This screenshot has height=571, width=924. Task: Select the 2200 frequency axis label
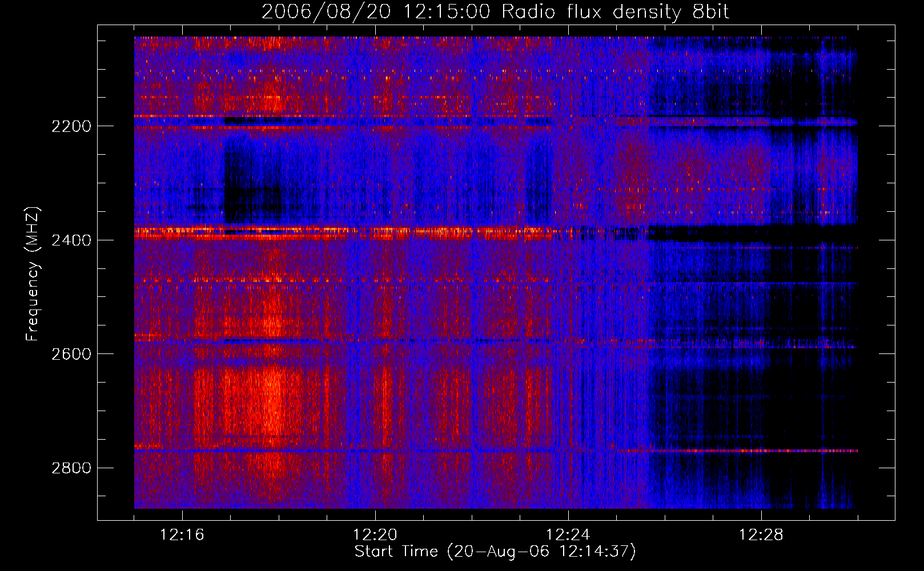[x=71, y=126]
